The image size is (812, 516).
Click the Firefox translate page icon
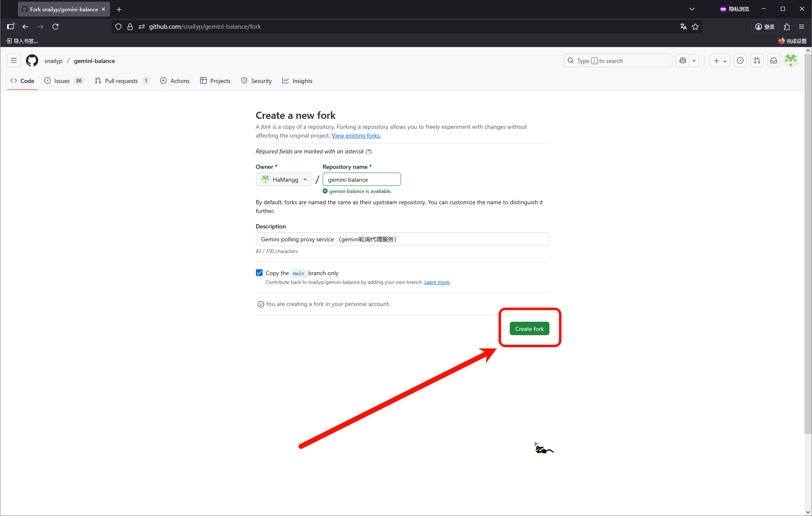tap(683, 27)
